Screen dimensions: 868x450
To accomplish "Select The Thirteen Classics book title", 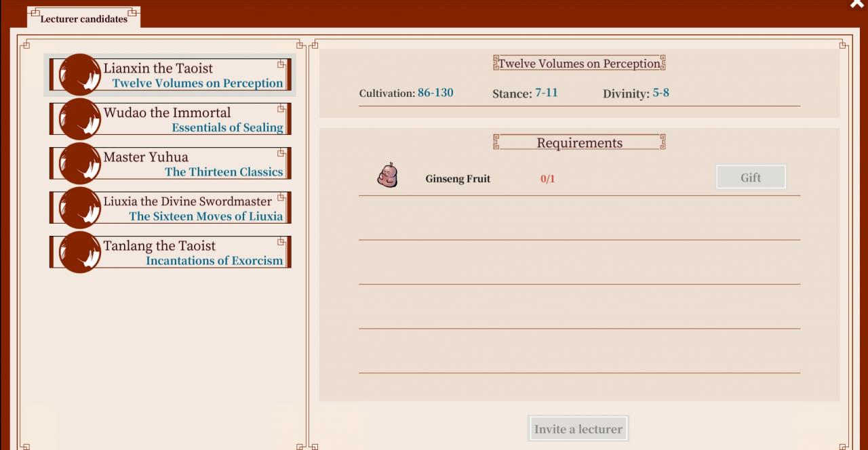I will (224, 172).
